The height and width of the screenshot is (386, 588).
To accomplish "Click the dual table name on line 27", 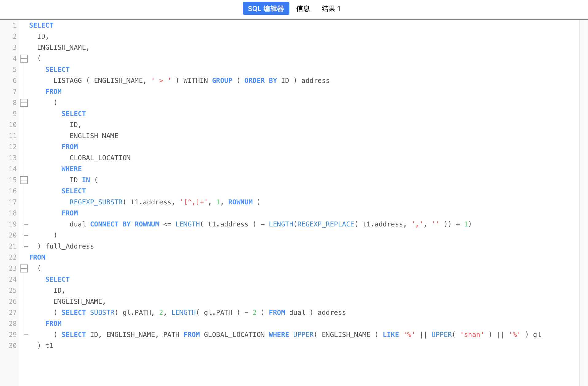I will tap(297, 312).
